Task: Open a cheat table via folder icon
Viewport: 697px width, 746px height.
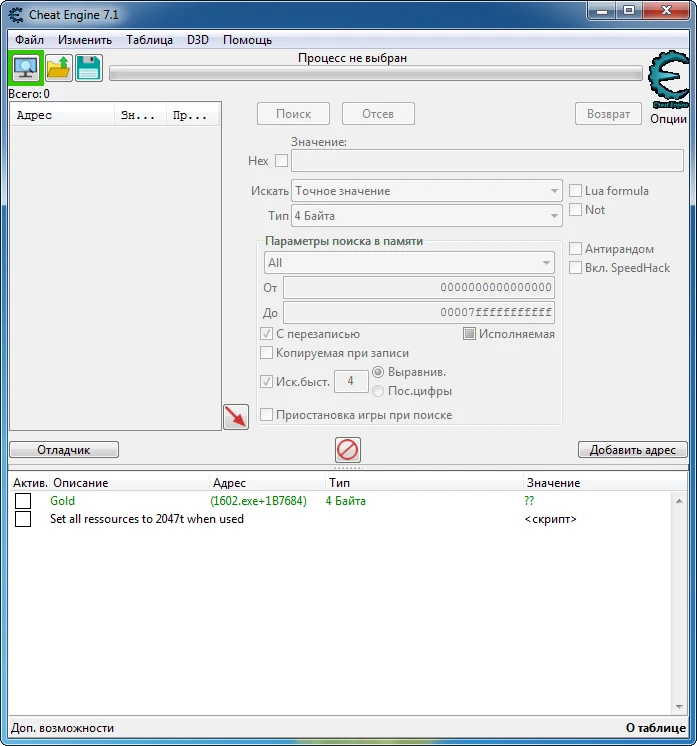Action: (x=59, y=68)
